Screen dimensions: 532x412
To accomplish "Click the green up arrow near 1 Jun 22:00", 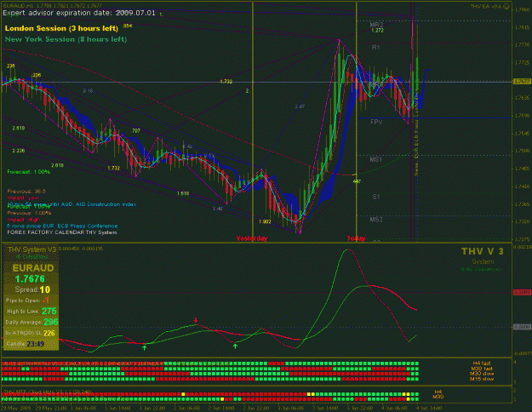I will [x=144, y=347].
